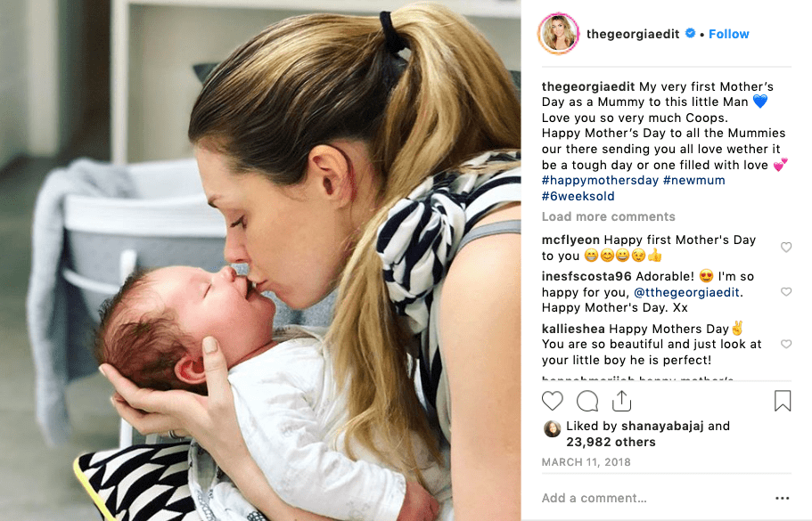Like kallieshea's comment
This screenshot has height=521, width=812.
[786, 344]
